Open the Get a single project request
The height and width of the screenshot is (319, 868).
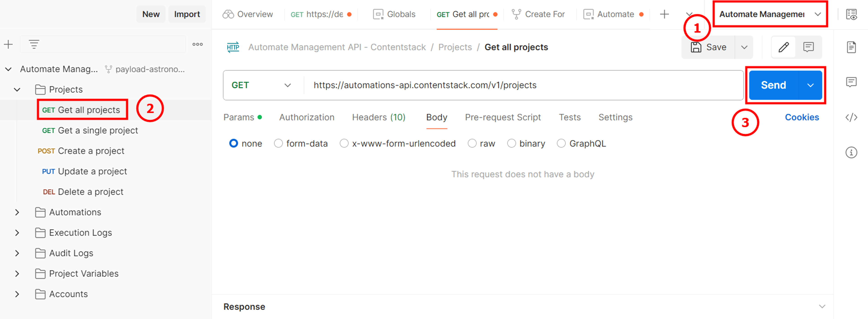[90, 131]
